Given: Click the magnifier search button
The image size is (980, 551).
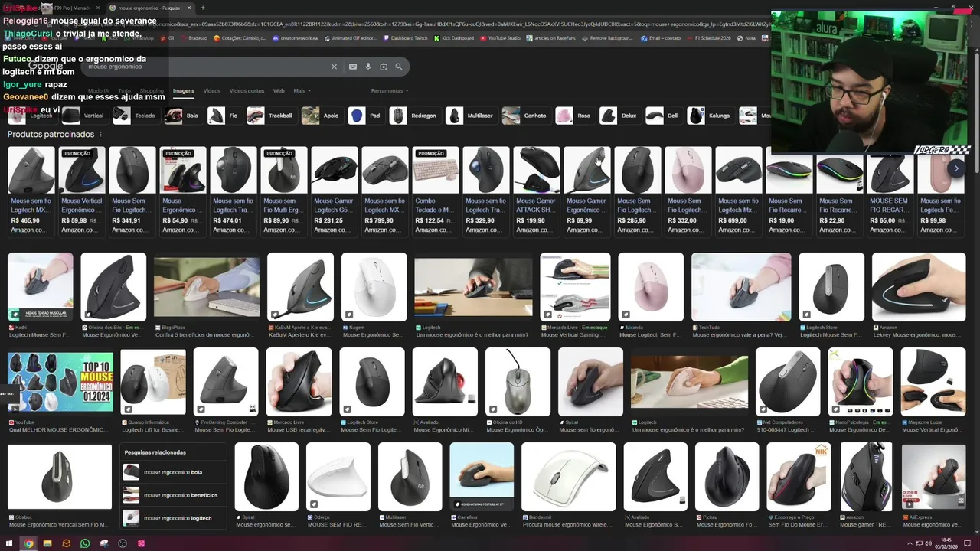Looking at the screenshot, I should [399, 67].
